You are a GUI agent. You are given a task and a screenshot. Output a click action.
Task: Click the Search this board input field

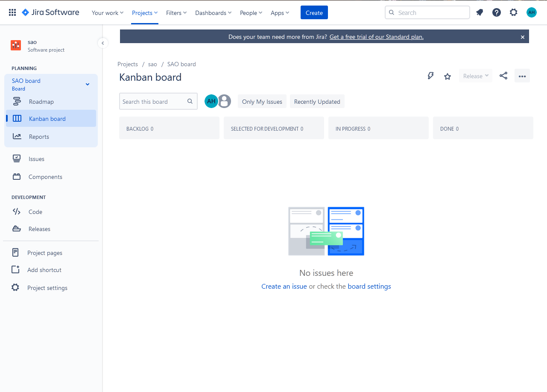coord(154,101)
